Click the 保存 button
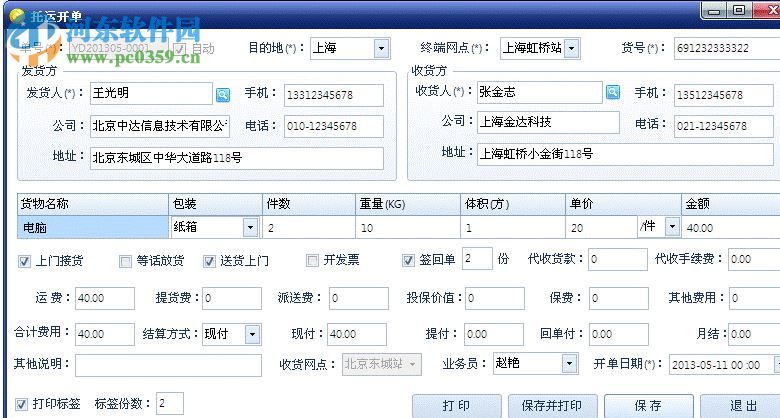 pos(649,406)
